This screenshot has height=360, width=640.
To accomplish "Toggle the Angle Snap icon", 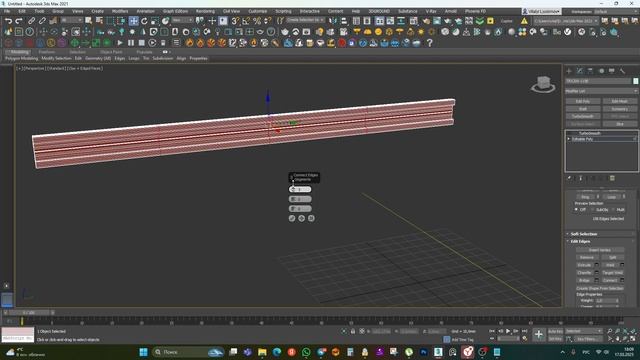I will (x=246, y=21).
